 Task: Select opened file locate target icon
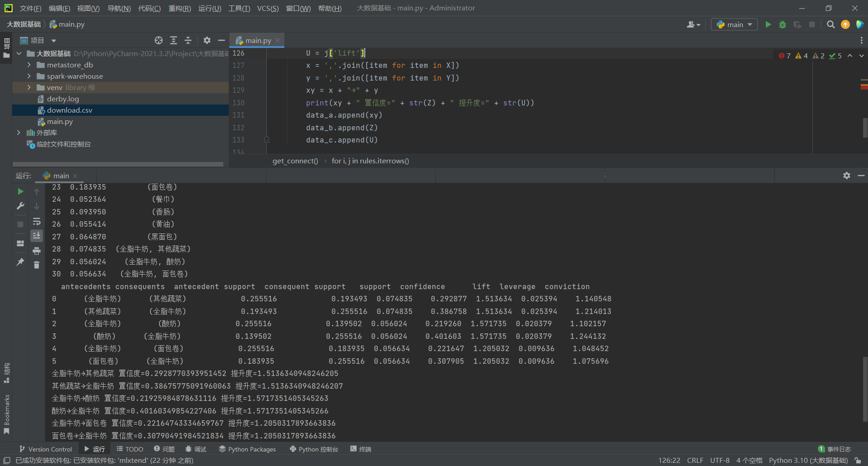pos(159,40)
